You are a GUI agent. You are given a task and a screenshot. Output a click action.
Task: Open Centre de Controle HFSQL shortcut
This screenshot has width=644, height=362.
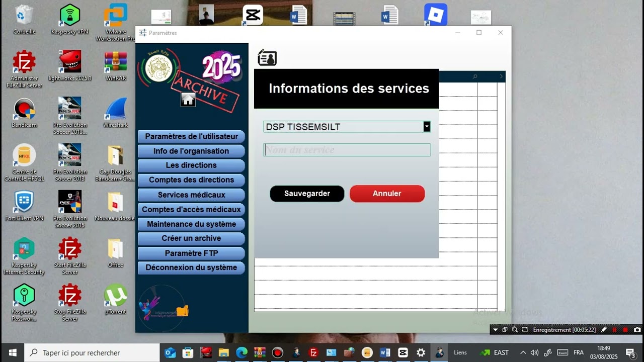[24, 163]
